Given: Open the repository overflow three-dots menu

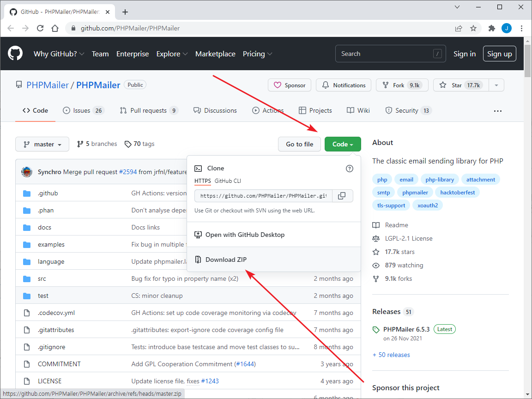Looking at the screenshot, I should (497, 111).
